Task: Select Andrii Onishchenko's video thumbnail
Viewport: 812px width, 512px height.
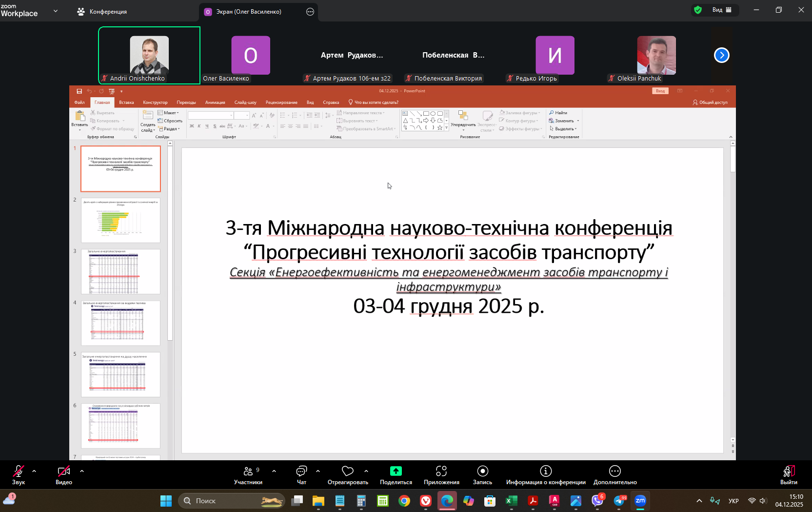Action: point(149,55)
